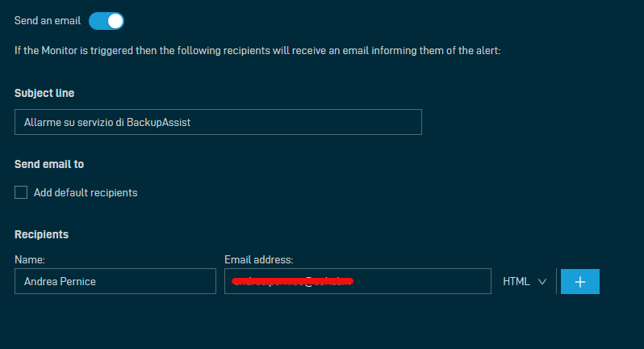This screenshot has height=349, width=644.
Task: Toggle the Send an email switch
Action: pyautogui.click(x=107, y=20)
